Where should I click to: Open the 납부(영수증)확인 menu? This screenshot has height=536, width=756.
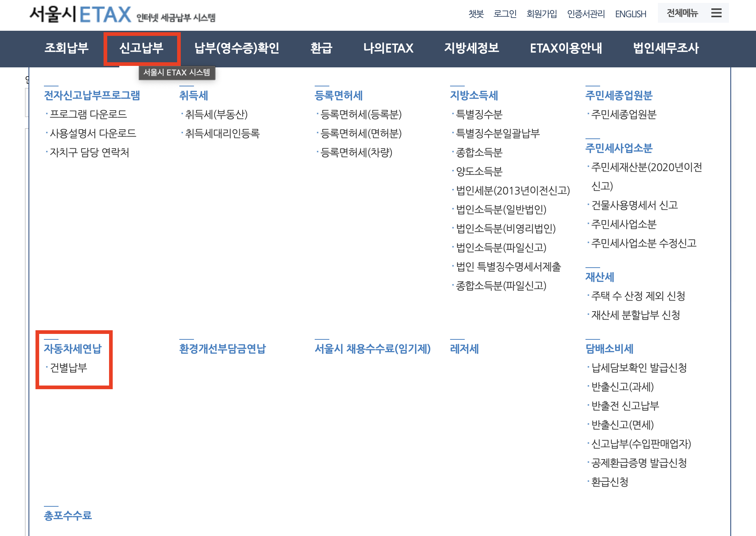(x=237, y=48)
